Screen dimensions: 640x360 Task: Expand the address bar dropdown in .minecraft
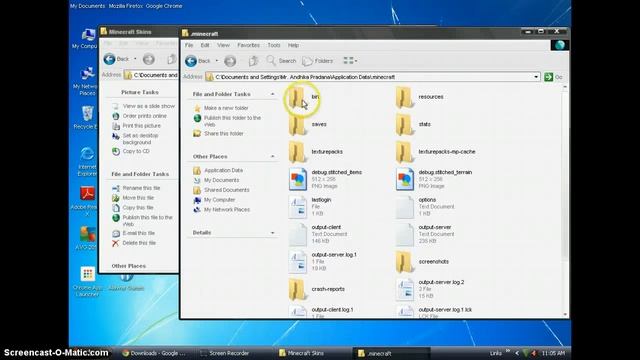click(536, 77)
